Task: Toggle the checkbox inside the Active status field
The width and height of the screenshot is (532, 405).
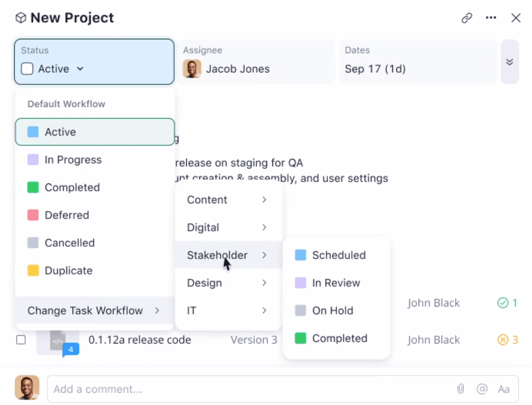Action: click(x=27, y=69)
